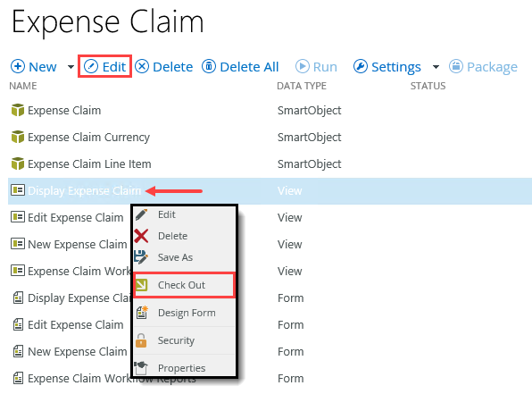Select the highlighted Display Expense Claim view row
532x394 pixels.
[x=270, y=190]
